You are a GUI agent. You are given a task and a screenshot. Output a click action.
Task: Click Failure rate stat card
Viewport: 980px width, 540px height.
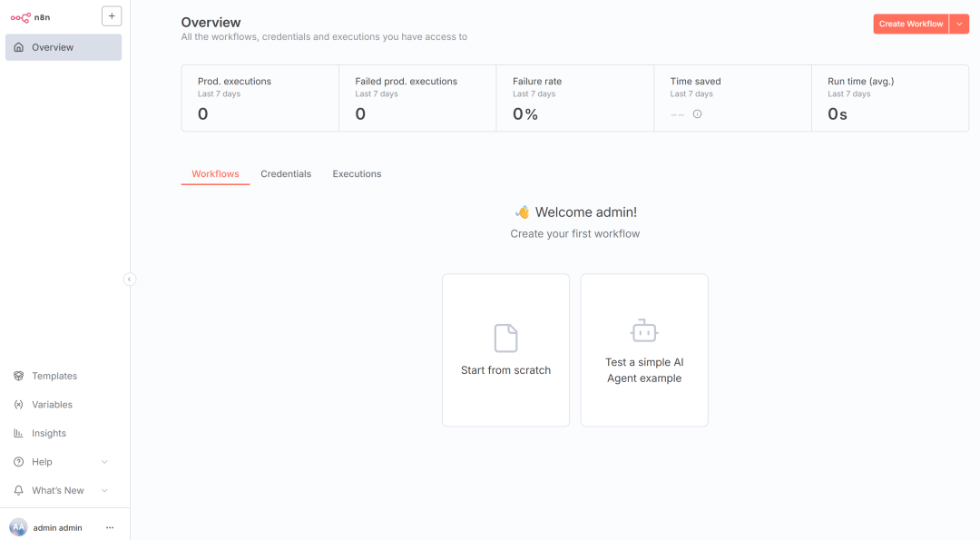click(575, 98)
